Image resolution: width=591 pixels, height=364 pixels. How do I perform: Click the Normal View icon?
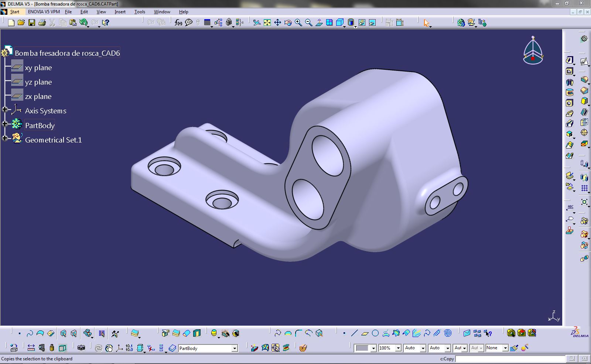(319, 23)
